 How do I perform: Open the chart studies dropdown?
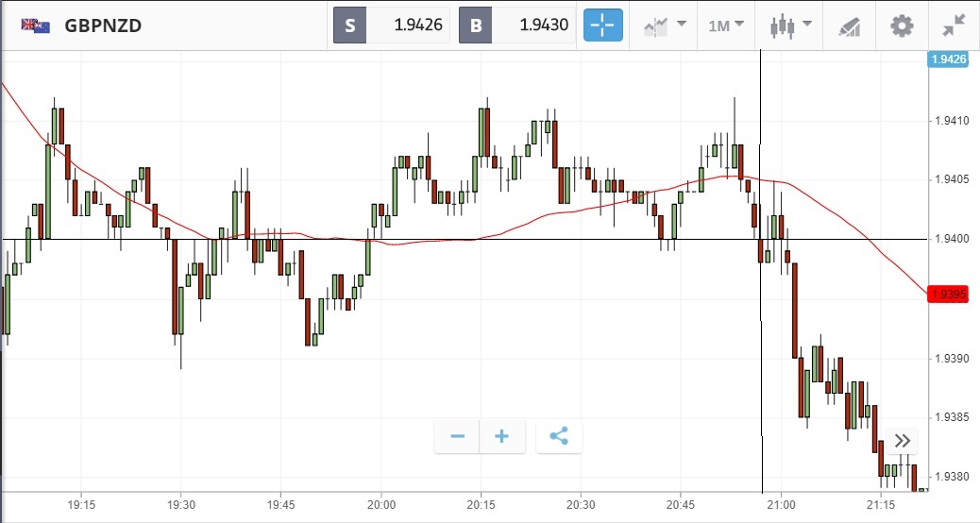665,25
